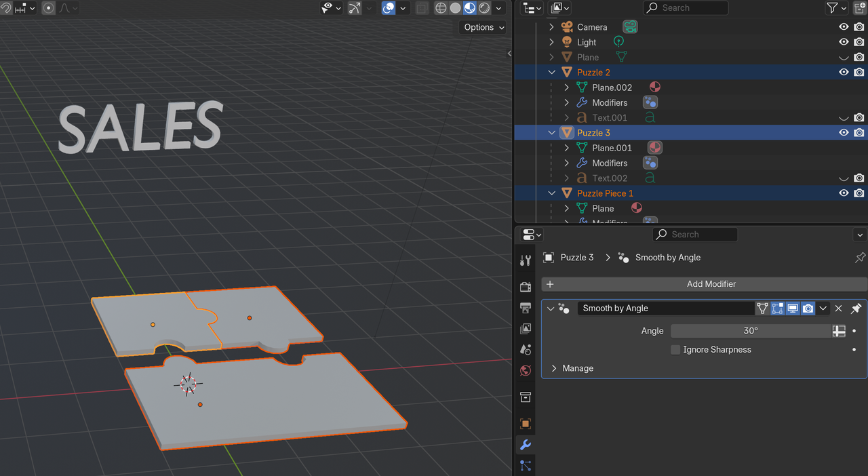Open the World properties tab
The width and height of the screenshot is (868, 476).
(526, 371)
